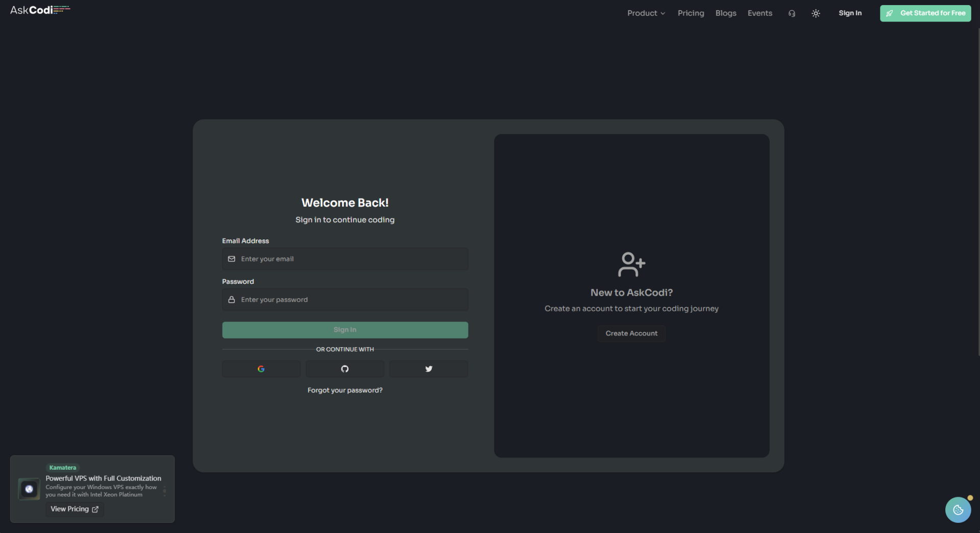Go to the Blogs page
Screen dimensions: 980x533
(725, 13)
